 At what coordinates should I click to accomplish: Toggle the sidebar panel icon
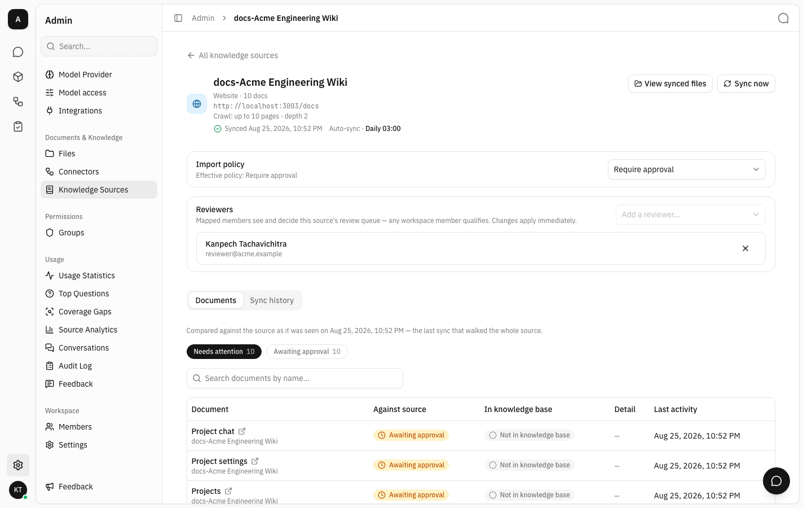pyautogui.click(x=178, y=18)
